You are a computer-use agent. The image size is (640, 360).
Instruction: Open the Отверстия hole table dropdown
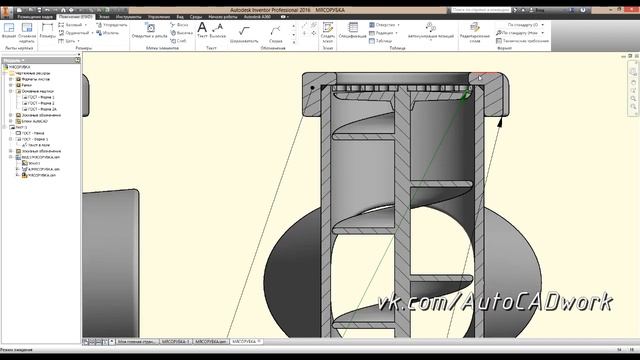coord(398,25)
